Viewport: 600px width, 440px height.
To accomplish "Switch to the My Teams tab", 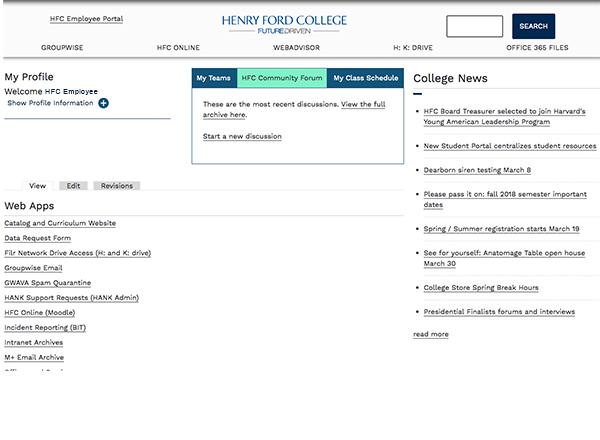I will coord(214,78).
